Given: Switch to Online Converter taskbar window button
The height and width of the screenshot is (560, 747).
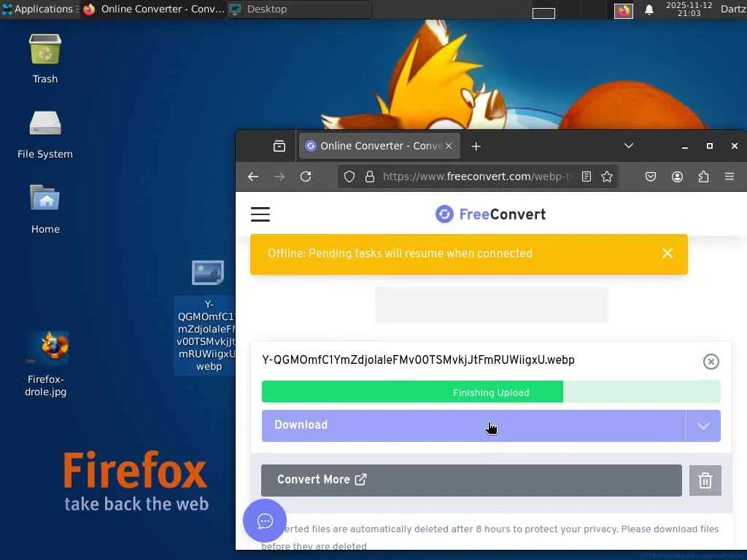Looking at the screenshot, I should click(x=153, y=9).
